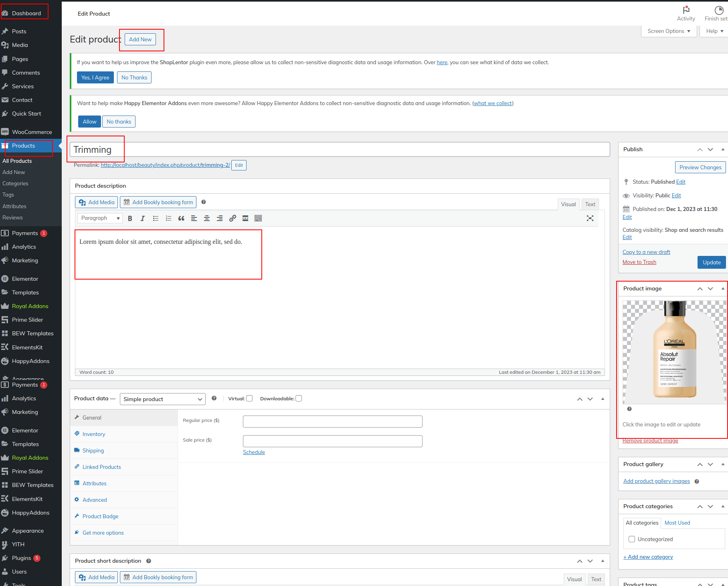This screenshot has height=586, width=728.
Task: Open the Paragraph format dropdown
Action: click(100, 218)
